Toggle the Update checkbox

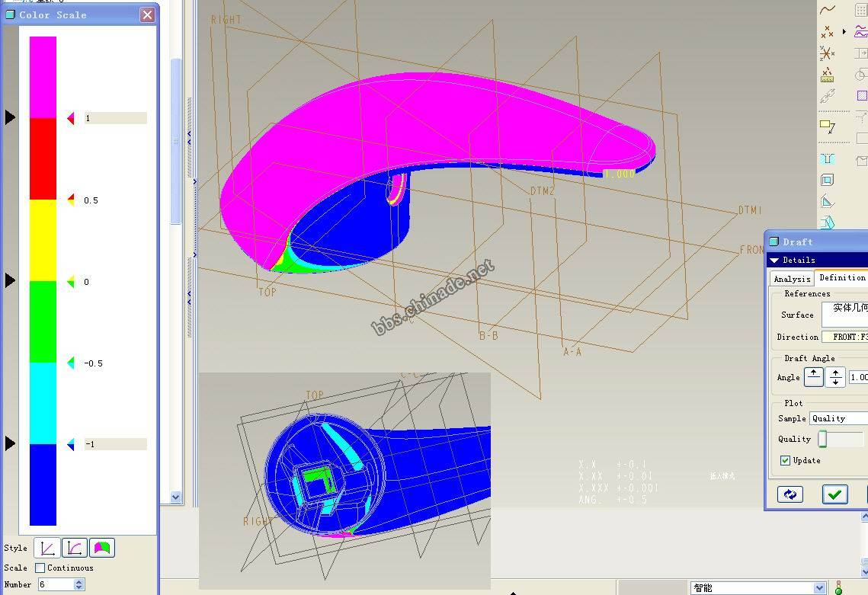coord(785,460)
